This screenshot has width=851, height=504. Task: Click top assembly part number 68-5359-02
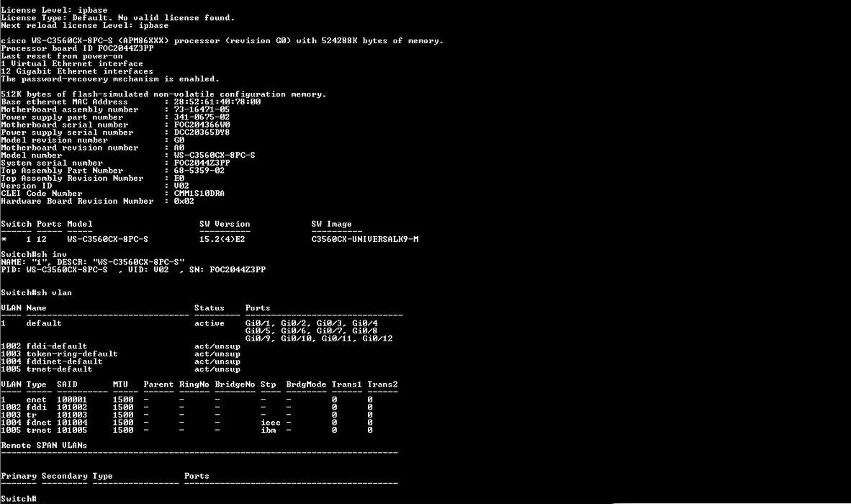click(x=199, y=171)
